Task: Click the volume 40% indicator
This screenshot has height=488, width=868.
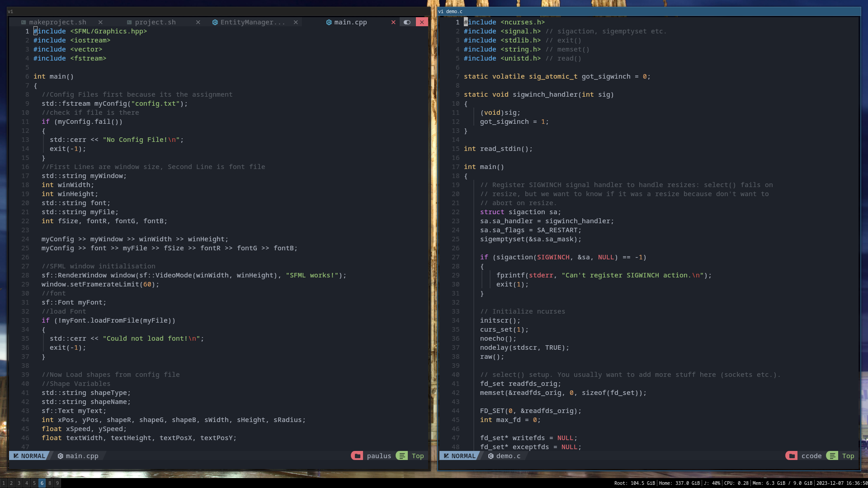Action: pos(712,483)
